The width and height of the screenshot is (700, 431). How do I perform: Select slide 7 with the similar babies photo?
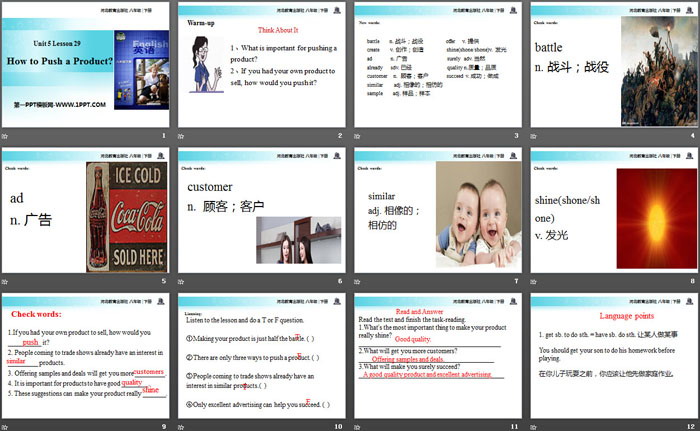438,210
